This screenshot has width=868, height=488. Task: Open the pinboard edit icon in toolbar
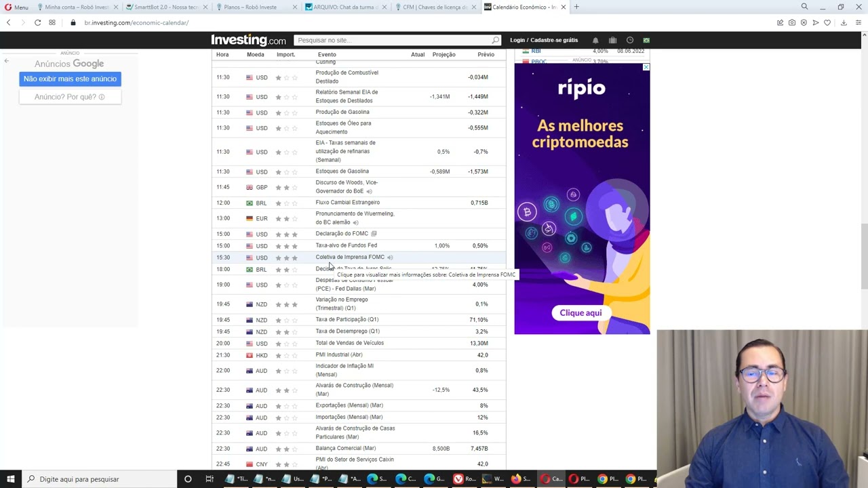(x=780, y=22)
